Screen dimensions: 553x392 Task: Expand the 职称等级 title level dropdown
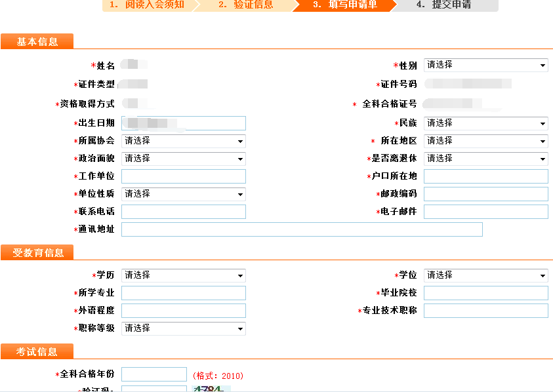pos(183,328)
